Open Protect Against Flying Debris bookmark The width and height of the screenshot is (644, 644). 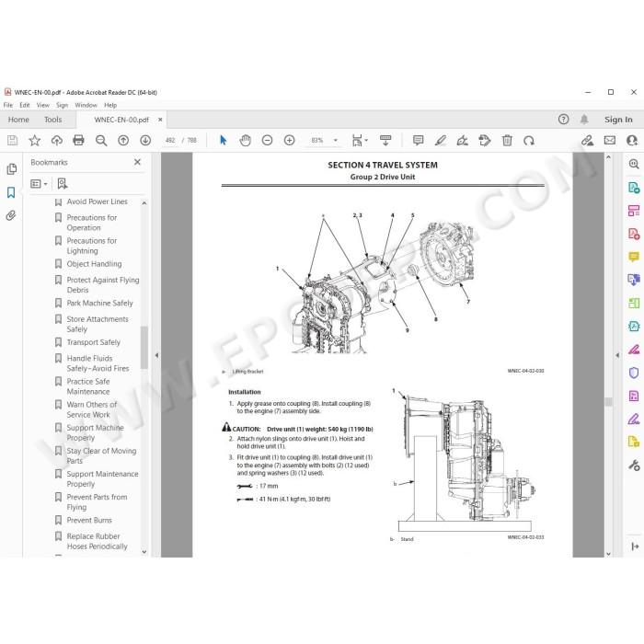[x=103, y=284]
